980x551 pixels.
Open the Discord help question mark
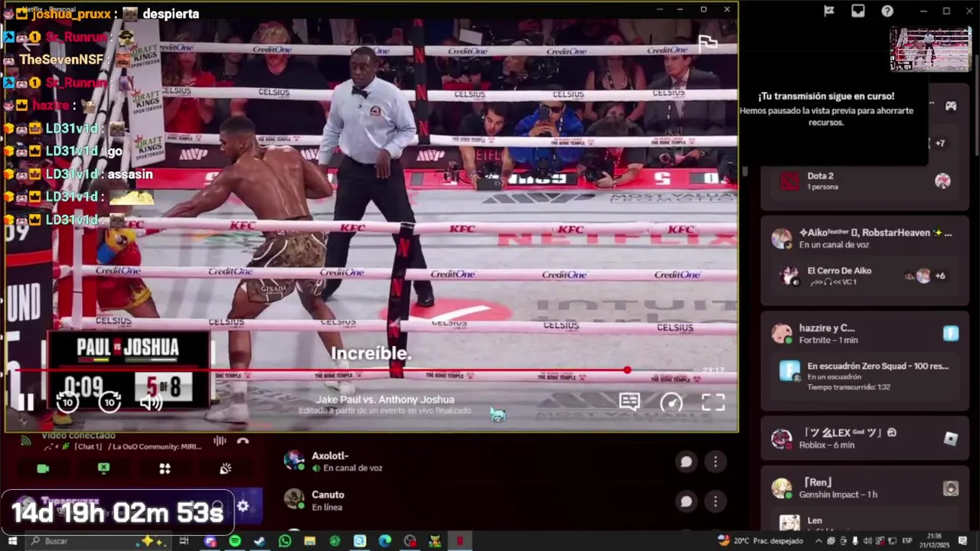(x=887, y=11)
